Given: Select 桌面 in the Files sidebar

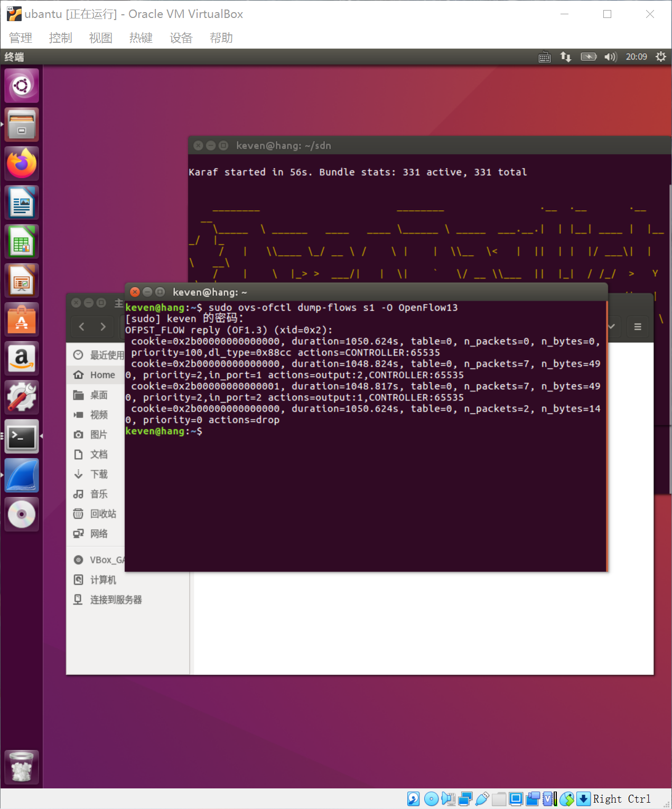Looking at the screenshot, I should pos(96,395).
